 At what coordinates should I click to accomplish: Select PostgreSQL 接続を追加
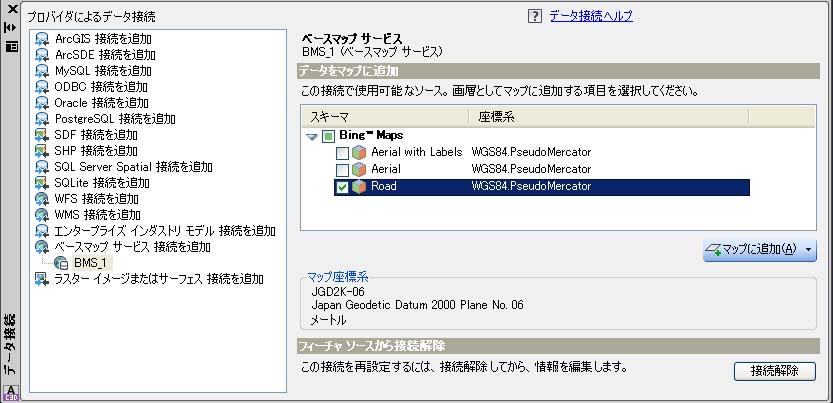(x=115, y=119)
